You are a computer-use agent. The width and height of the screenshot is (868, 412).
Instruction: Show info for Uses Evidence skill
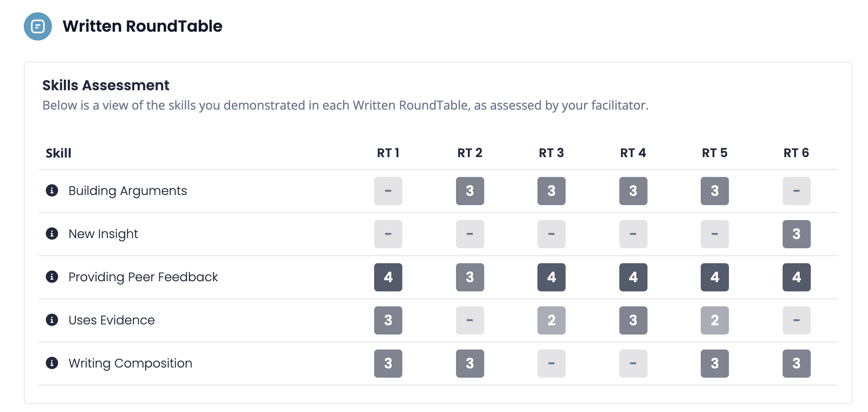click(52, 320)
